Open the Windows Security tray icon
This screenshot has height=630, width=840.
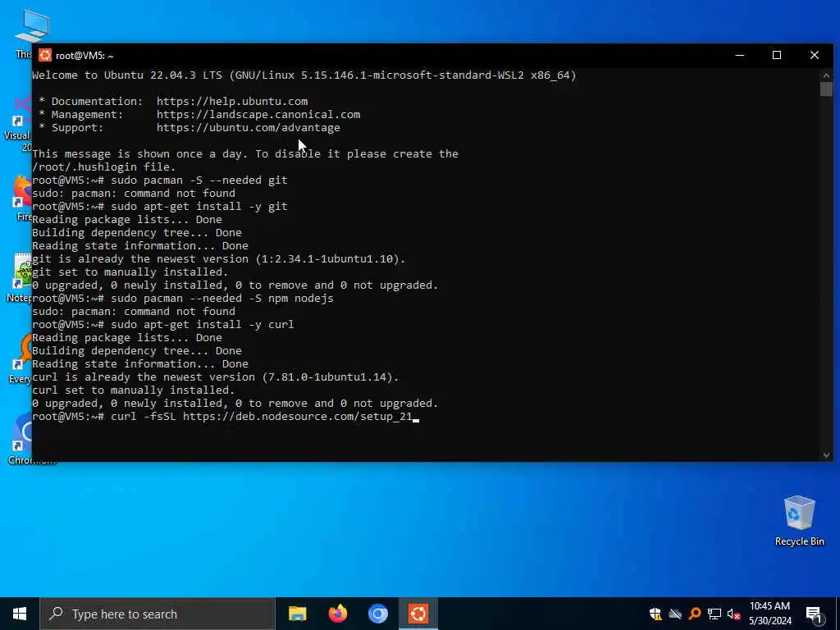[x=655, y=614]
